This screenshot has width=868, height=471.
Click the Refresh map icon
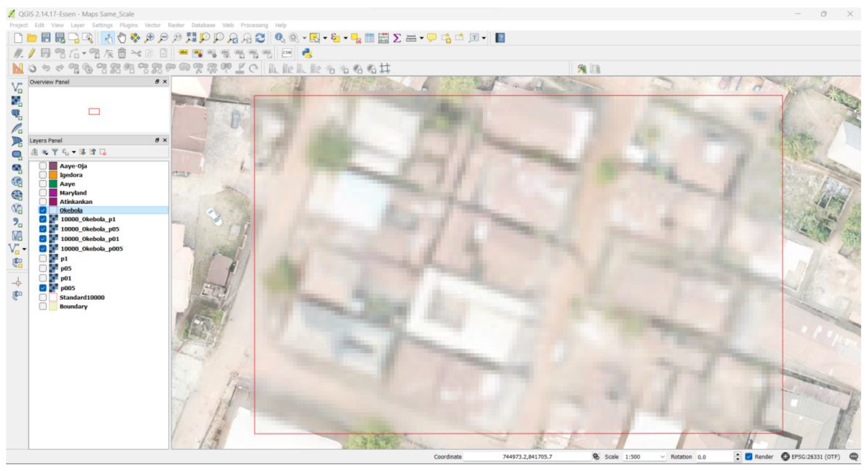coord(260,38)
